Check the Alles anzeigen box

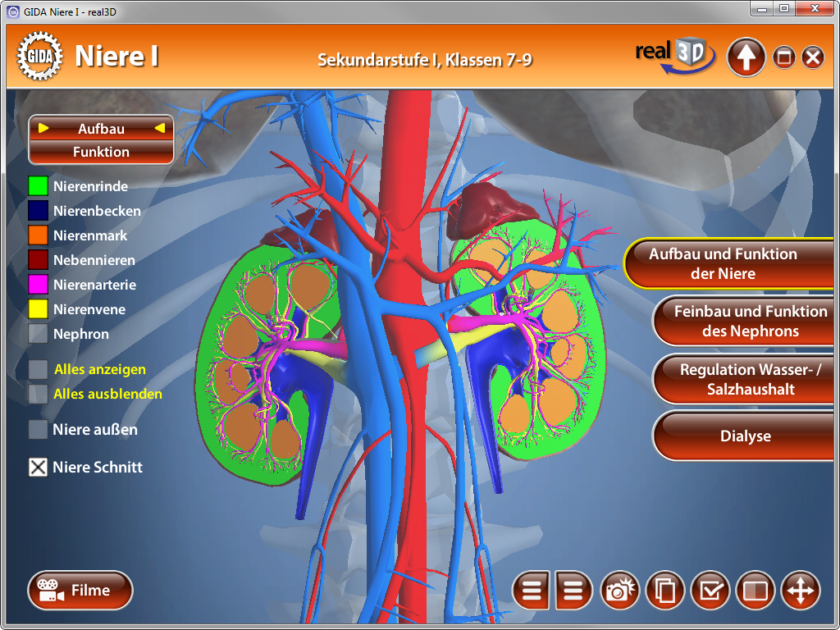[x=39, y=369]
